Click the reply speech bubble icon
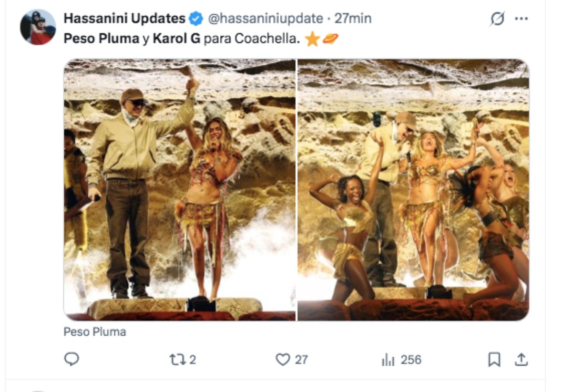Screen dimensions: 572x392 coord(71,359)
